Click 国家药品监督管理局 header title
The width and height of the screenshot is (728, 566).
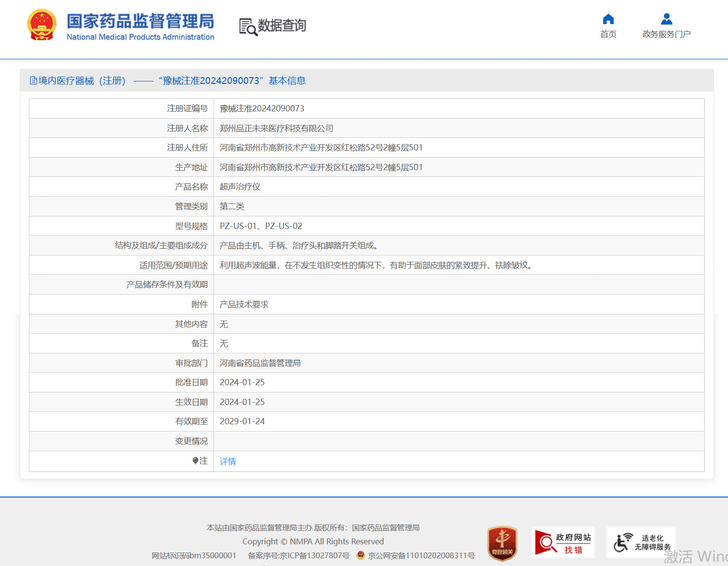tap(140, 21)
